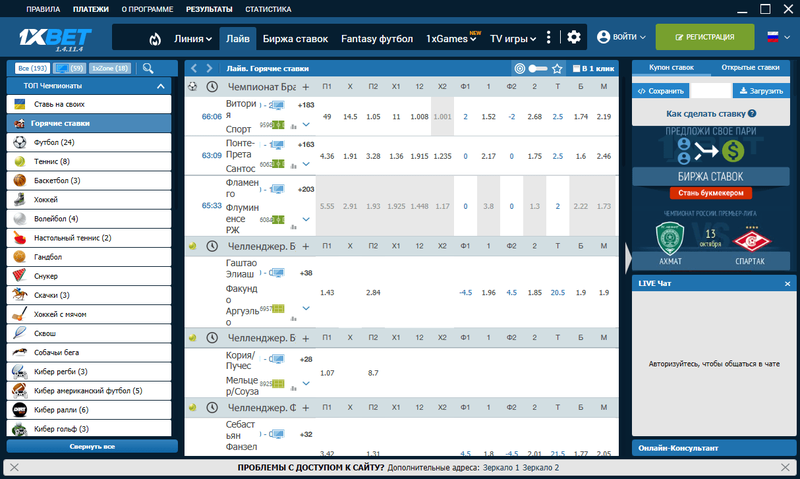Click clock icon in Чемпионат Бразилии header
The height and width of the screenshot is (479, 800).
212,87
